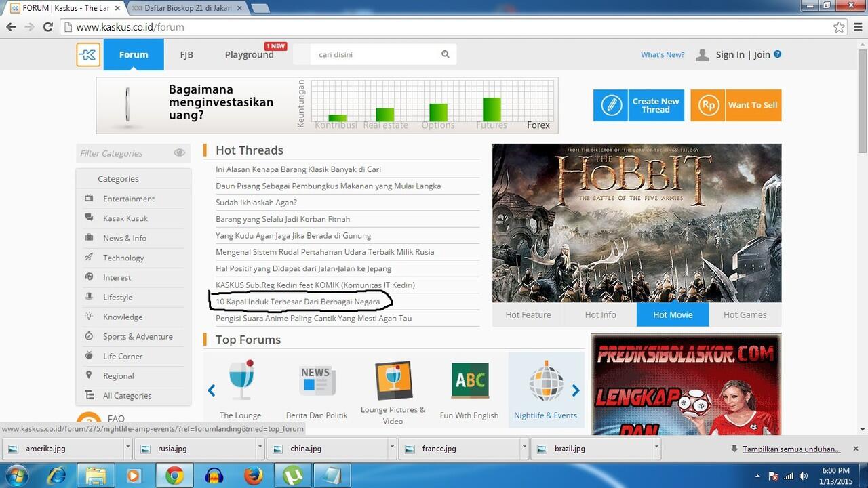The height and width of the screenshot is (488, 868).
Task: Open Windows Explorer from the taskbar
Action: pos(96,476)
